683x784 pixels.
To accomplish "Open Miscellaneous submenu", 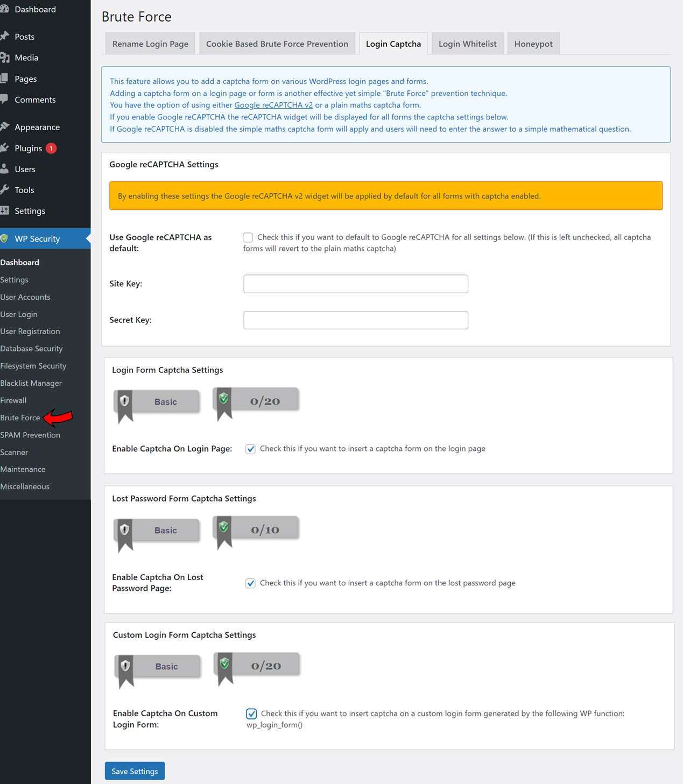I will pyautogui.click(x=25, y=486).
